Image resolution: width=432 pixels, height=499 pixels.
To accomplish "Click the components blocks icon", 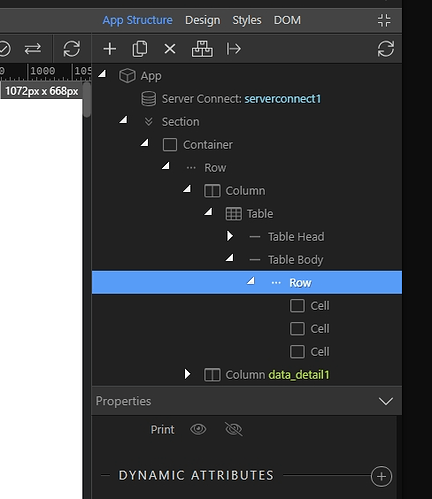I will tap(202, 49).
